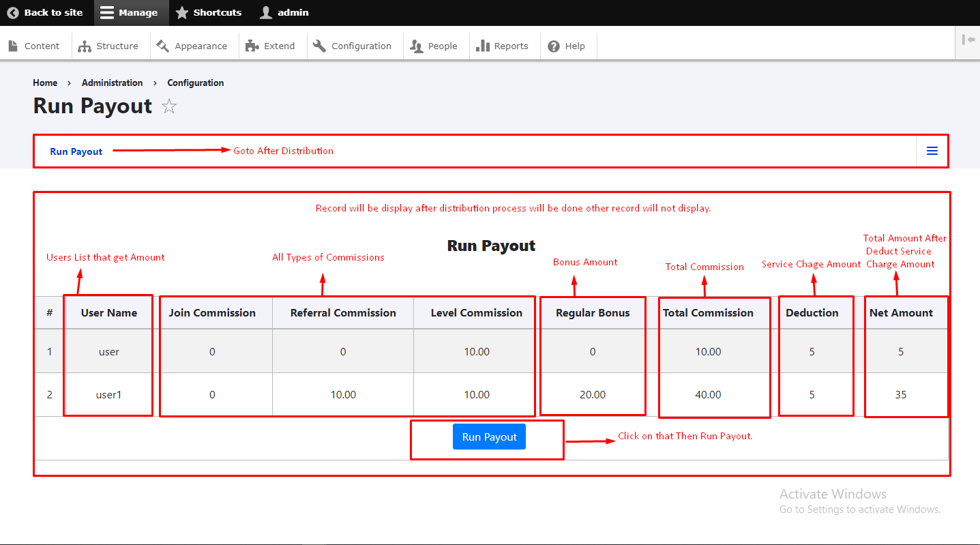Click the user1 name cell in table

point(108,394)
